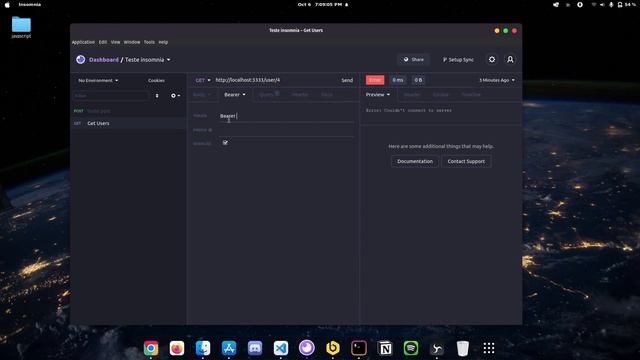The image size is (640, 360).
Task: Click the microphone icon in the top bar
Action: (611, 5)
